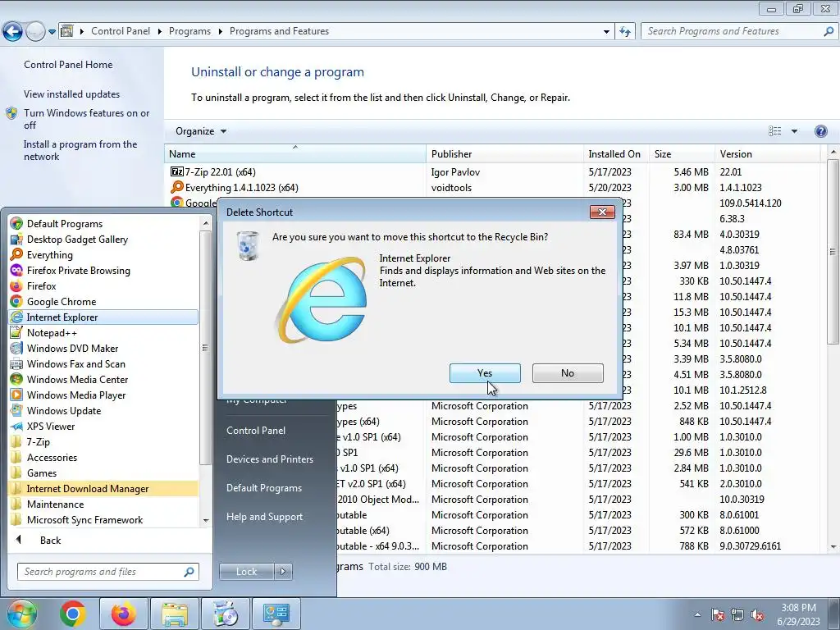Viewport: 840px width, 630px height.
Task: Open View installed updates link
Action: coord(72,94)
